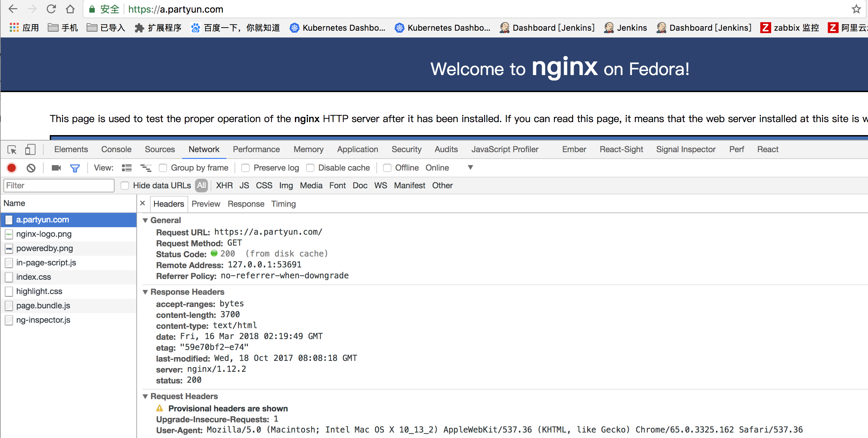Open the React-Sight devtools tab
The height and width of the screenshot is (438, 868).
point(621,149)
